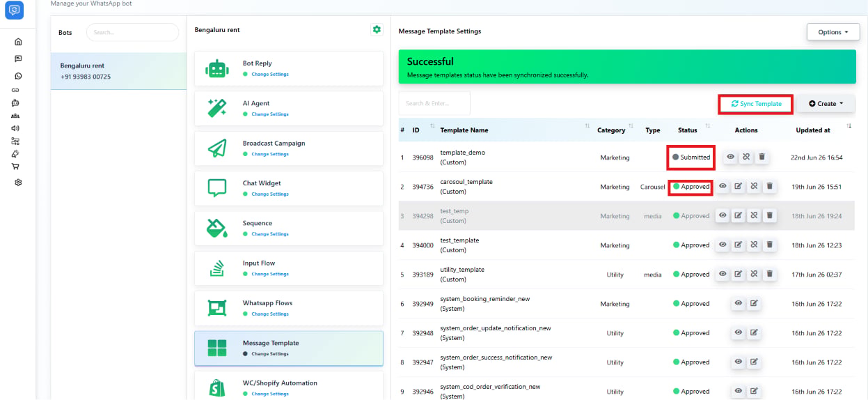868x400 pixels.
Task: View test_template with eye icon
Action: (x=723, y=245)
